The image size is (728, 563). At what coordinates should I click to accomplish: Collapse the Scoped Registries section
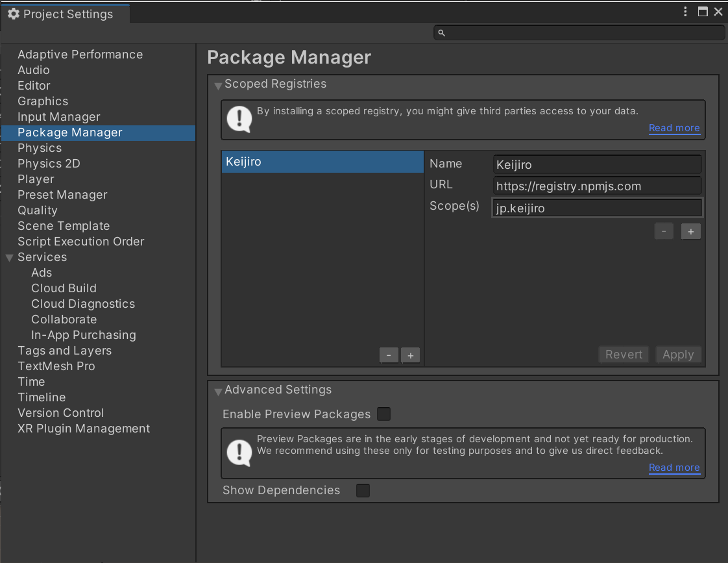pyautogui.click(x=218, y=85)
